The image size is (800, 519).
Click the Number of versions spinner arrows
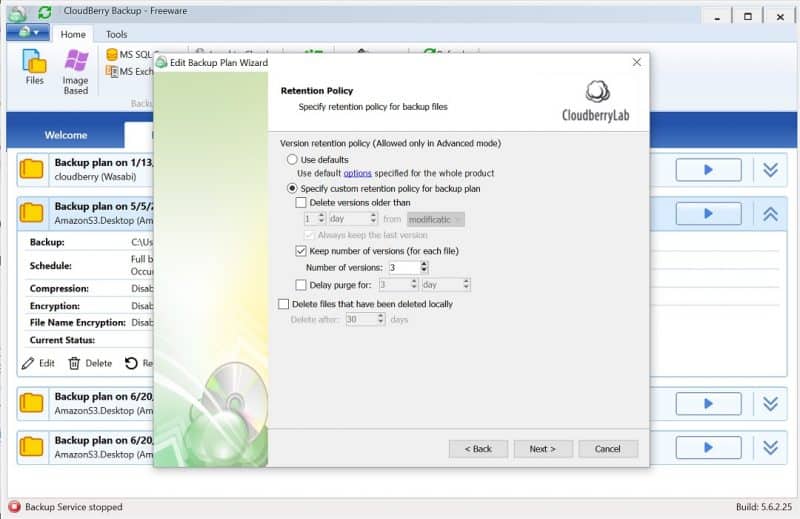(x=424, y=267)
